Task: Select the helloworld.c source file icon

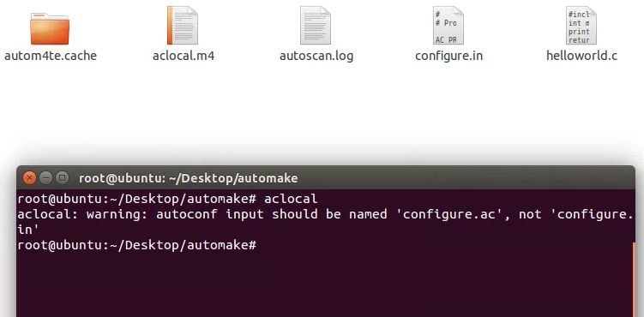Action: click(581, 25)
